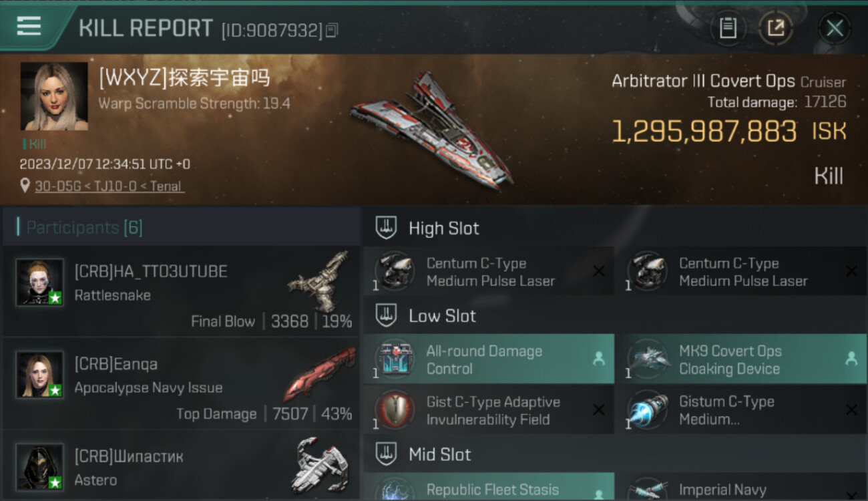Click Gist C-Type Adaptive Invulnerability Field
The height and width of the screenshot is (501, 868).
pos(489,410)
